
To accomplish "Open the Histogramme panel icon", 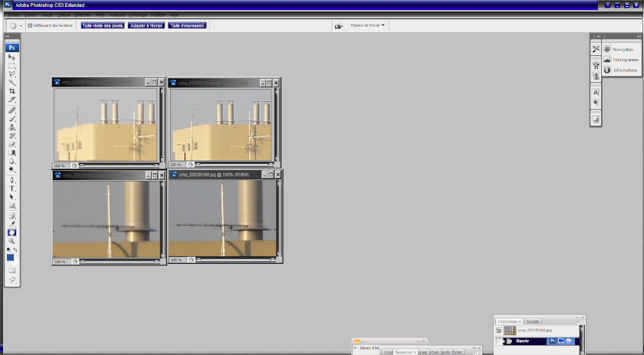I will tap(607, 60).
